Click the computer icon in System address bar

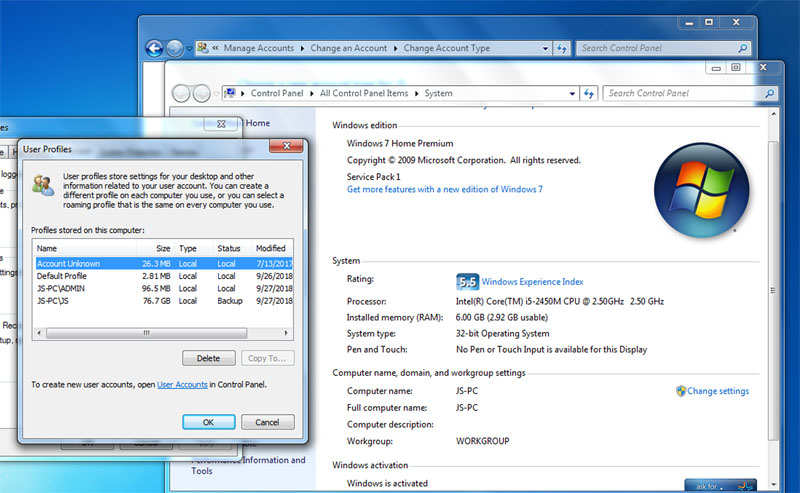pos(230,93)
